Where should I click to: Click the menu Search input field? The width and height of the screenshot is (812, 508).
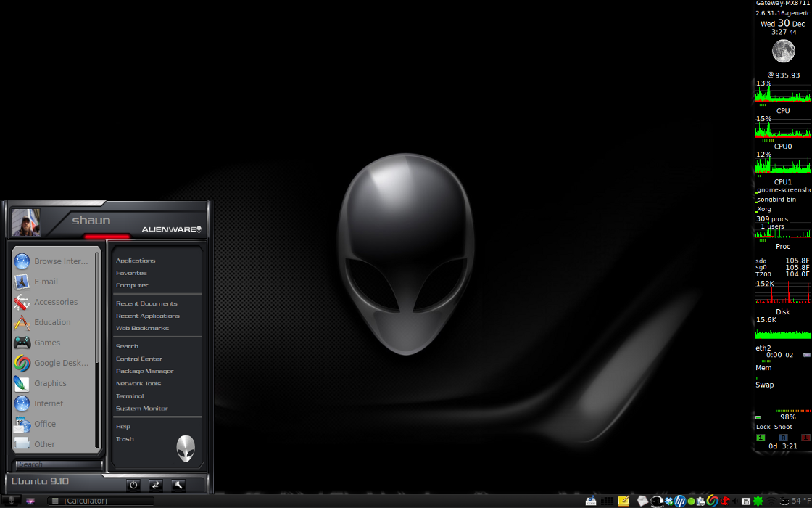point(58,464)
